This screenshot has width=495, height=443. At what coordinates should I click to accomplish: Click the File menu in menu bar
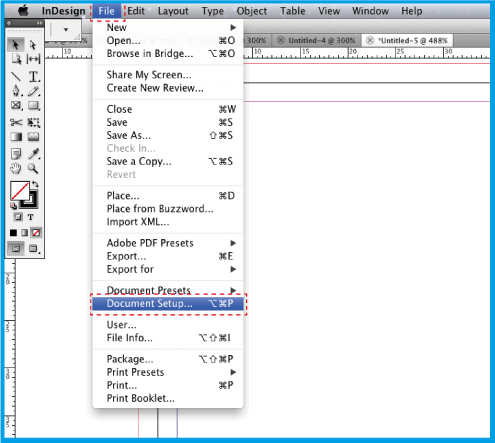click(106, 11)
